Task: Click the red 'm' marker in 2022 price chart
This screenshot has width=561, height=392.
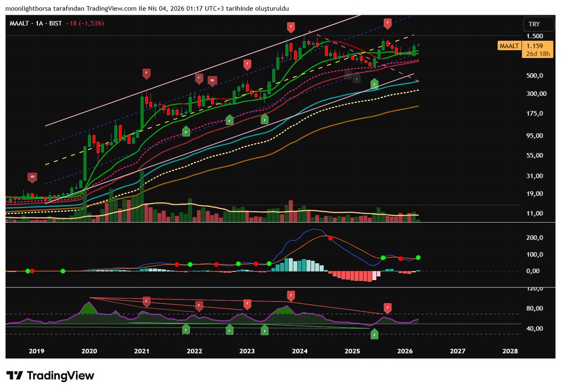Action: click(212, 81)
